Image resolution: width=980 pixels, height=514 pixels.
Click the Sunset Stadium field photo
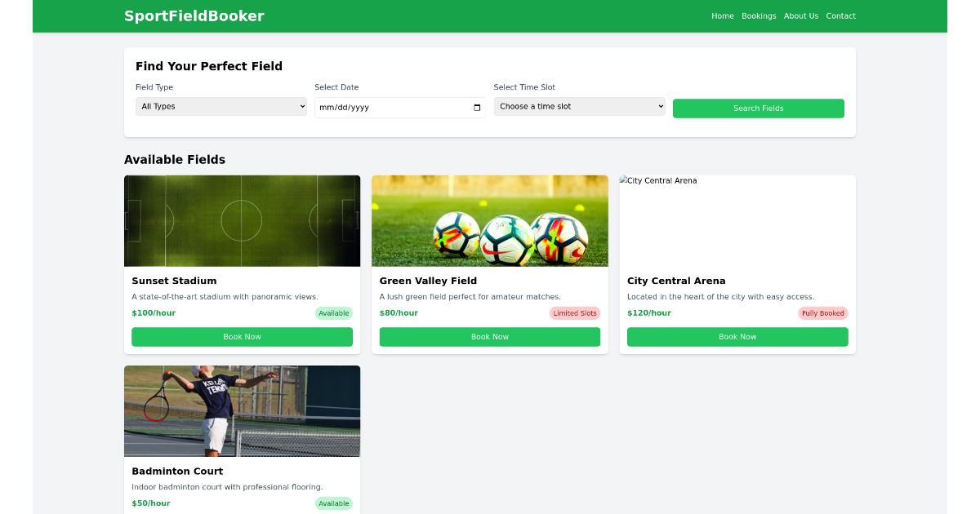coord(242,220)
